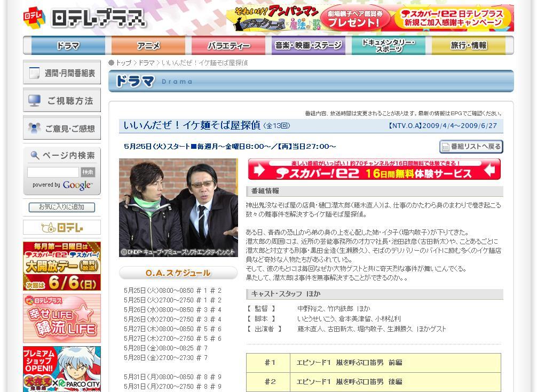The width and height of the screenshot is (537, 392).
Task: Click the 監督 staff row 中野裕之、竹内鉄郎
Action: (308, 309)
